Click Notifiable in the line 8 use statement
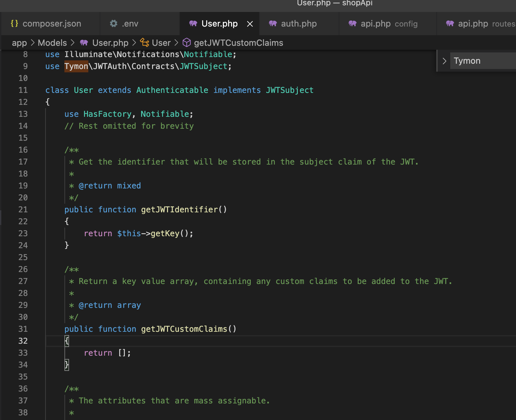The height and width of the screenshot is (420, 516). pyautogui.click(x=208, y=54)
